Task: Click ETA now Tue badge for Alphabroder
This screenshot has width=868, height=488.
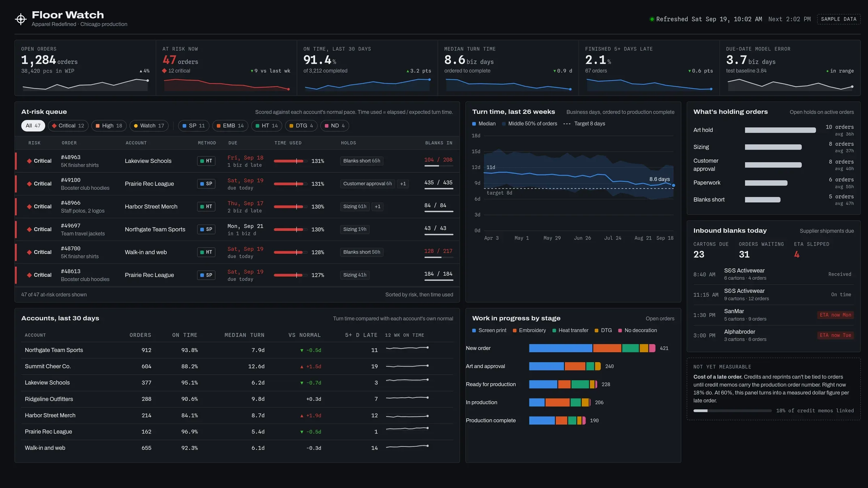Action: [835, 335]
